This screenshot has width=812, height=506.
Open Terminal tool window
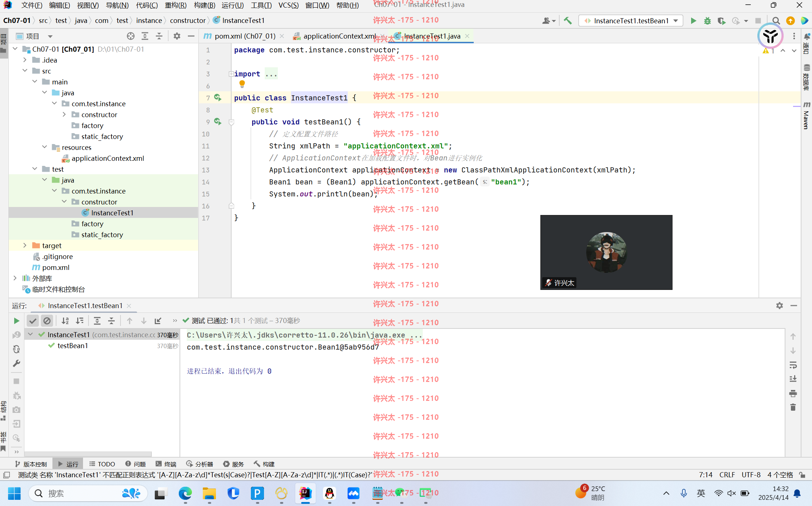pos(166,464)
